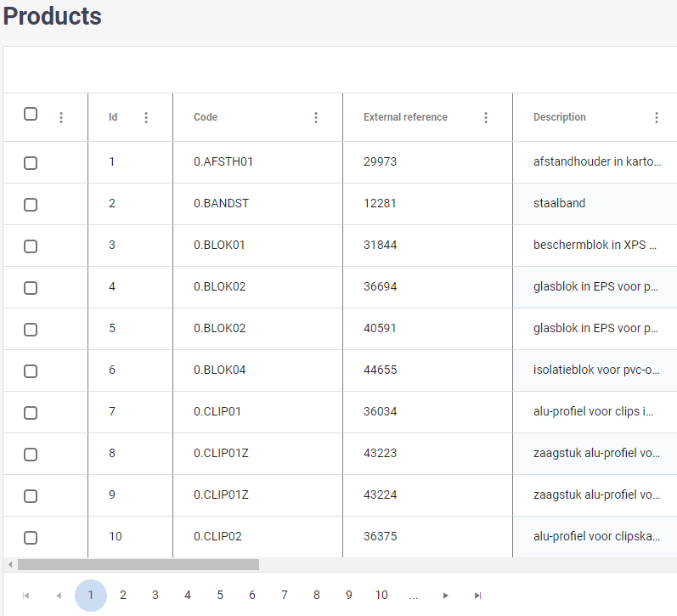This screenshot has width=677, height=616.
Task: Click the previous page arrow icon
Action: tap(59, 596)
